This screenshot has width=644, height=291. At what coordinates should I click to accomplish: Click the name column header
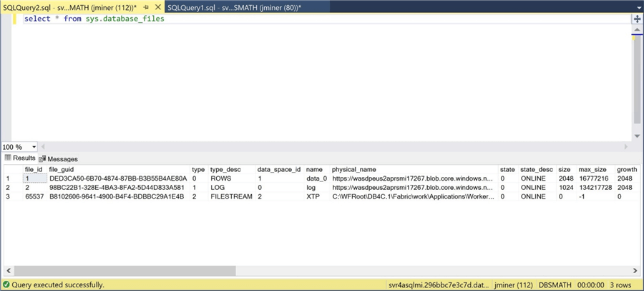coord(317,169)
